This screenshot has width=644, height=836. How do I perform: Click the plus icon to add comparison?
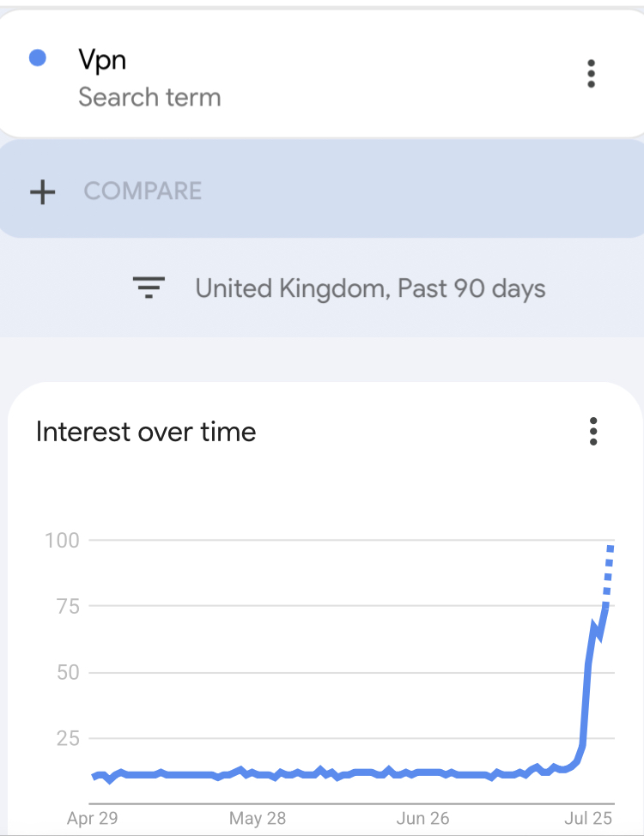coord(42,191)
